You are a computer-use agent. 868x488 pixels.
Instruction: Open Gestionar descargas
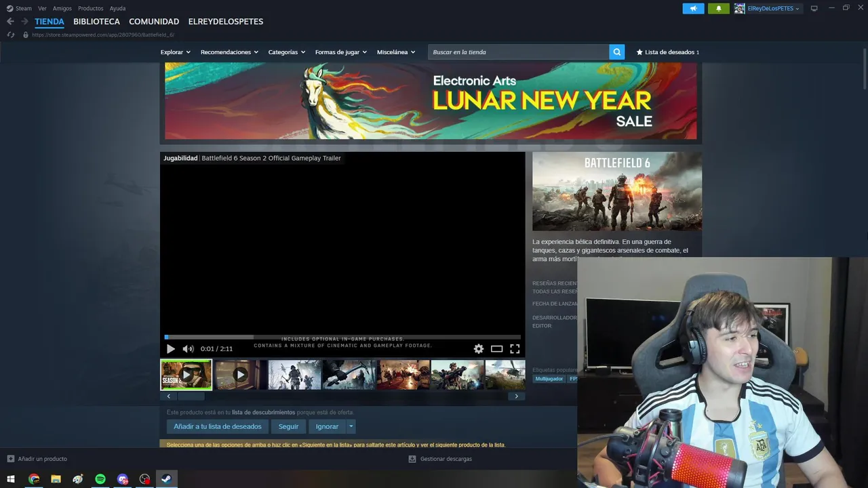(440, 459)
